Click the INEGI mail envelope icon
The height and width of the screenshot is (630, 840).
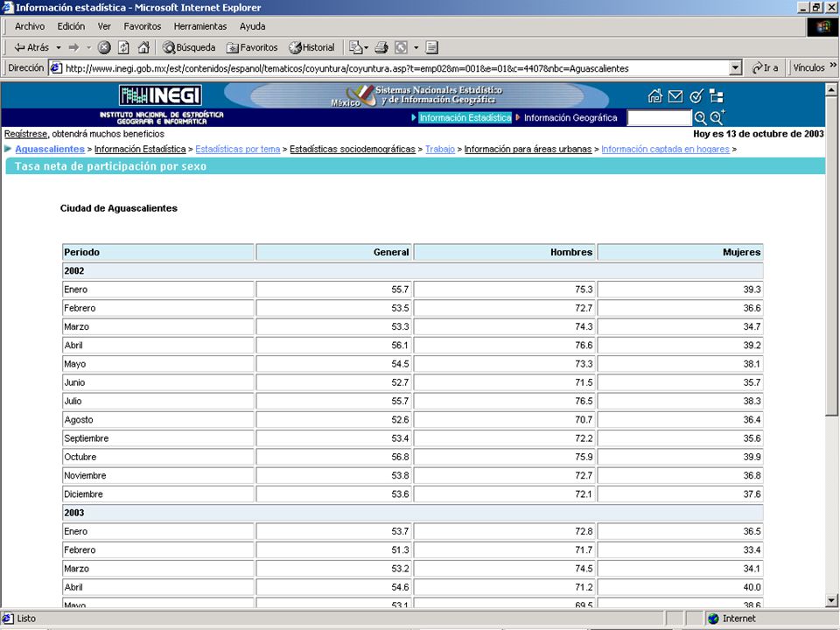click(x=675, y=96)
